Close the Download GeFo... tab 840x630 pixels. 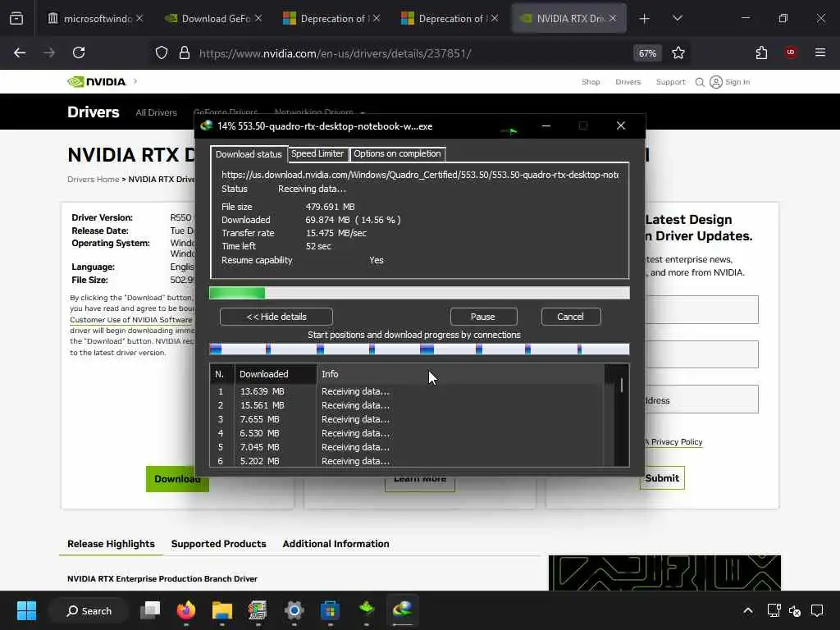258,18
